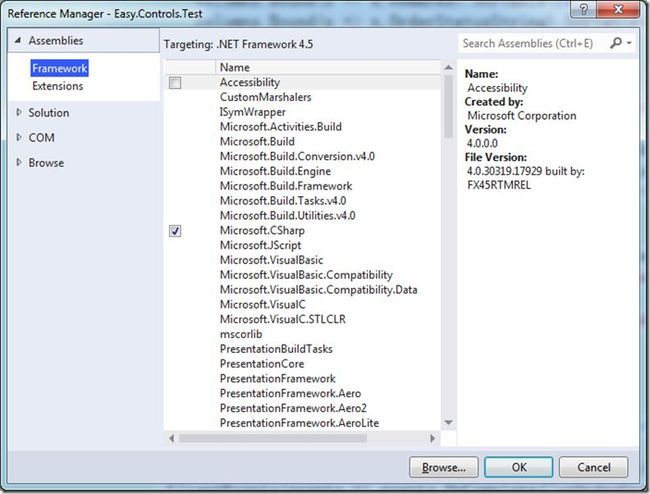Select the Microsoft.VisualC row
650x494 pixels.
pos(263,304)
